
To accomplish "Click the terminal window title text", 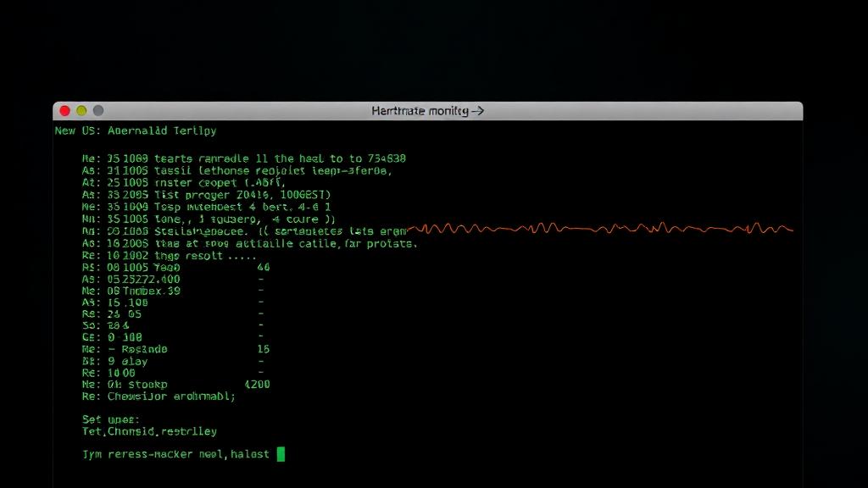I will pyautogui.click(x=427, y=111).
